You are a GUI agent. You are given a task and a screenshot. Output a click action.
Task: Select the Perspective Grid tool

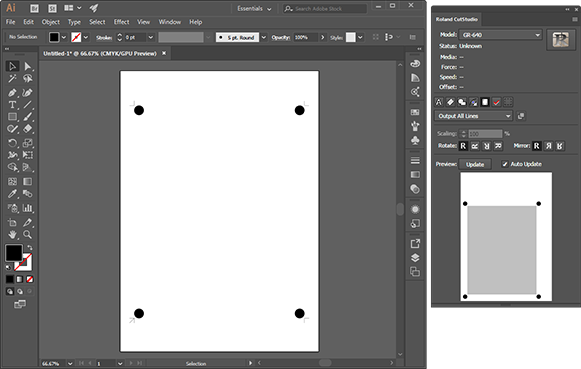(27, 167)
